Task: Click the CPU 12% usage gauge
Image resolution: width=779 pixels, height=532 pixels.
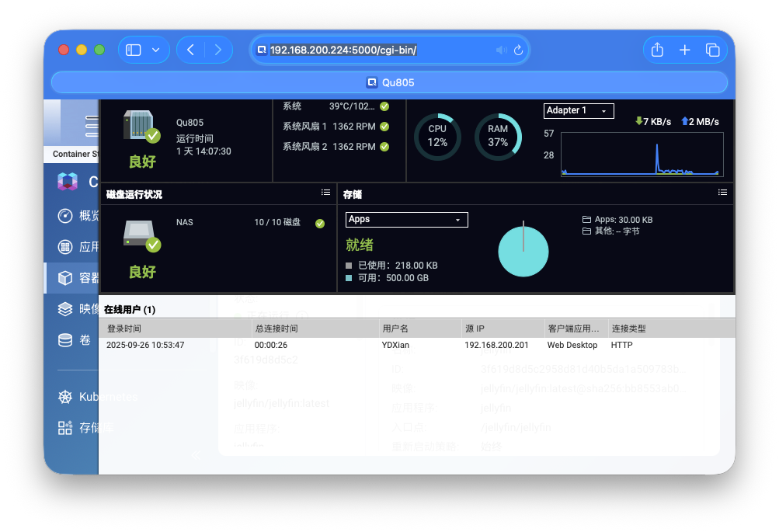Action: [437, 137]
